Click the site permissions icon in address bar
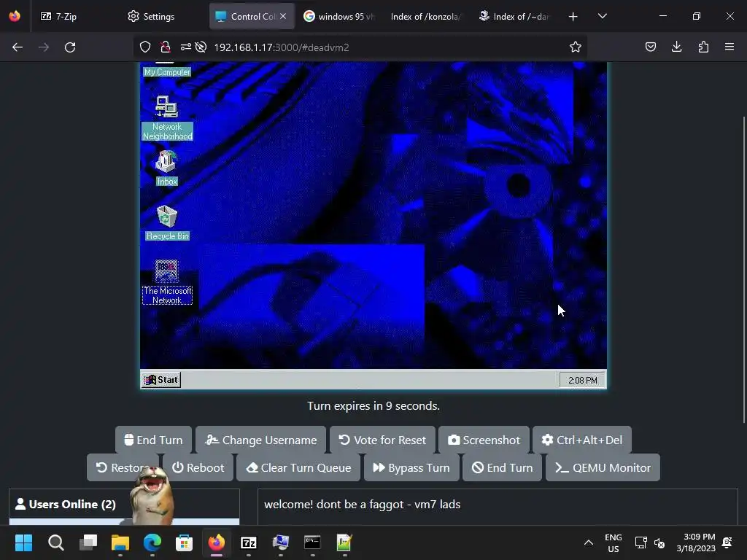The height and width of the screenshot is (560, 747). [x=185, y=47]
